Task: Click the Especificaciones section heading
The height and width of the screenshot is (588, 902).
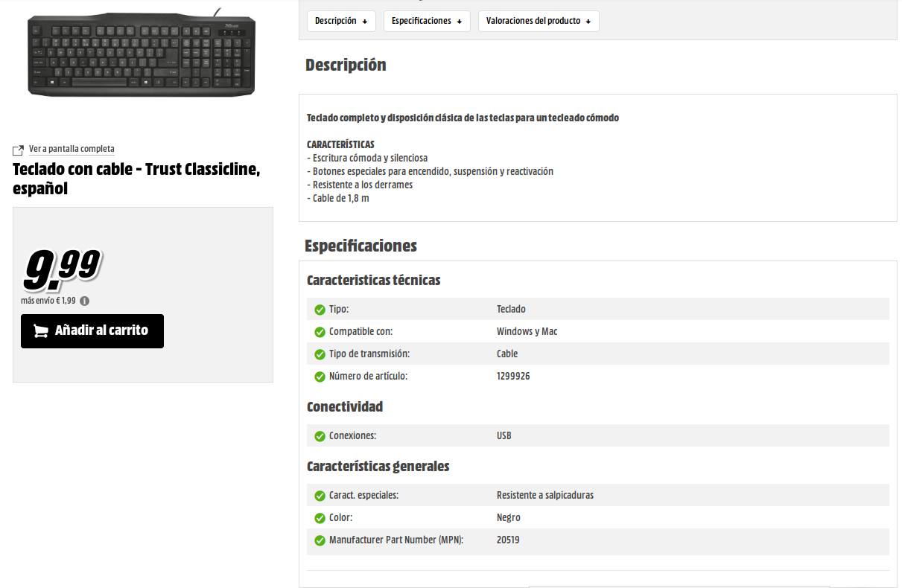Action: [361, 246]
